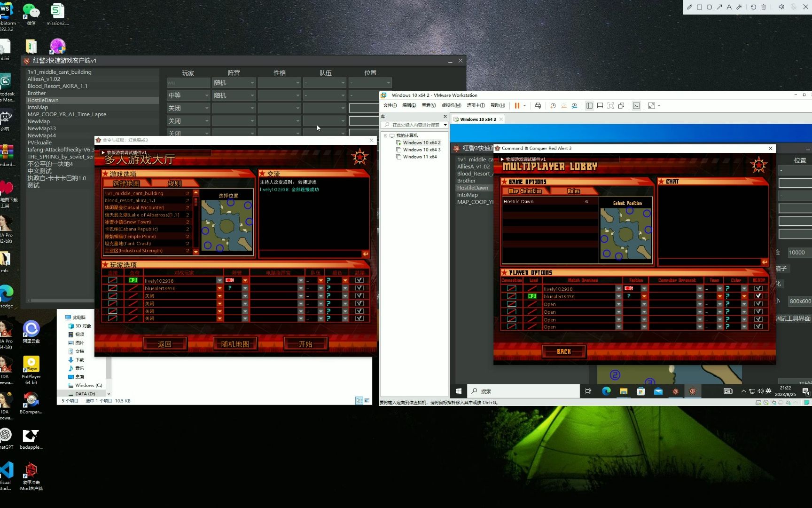Open File Explorer in the VM taskbar
812x508 pixels.
pos(624,391)
